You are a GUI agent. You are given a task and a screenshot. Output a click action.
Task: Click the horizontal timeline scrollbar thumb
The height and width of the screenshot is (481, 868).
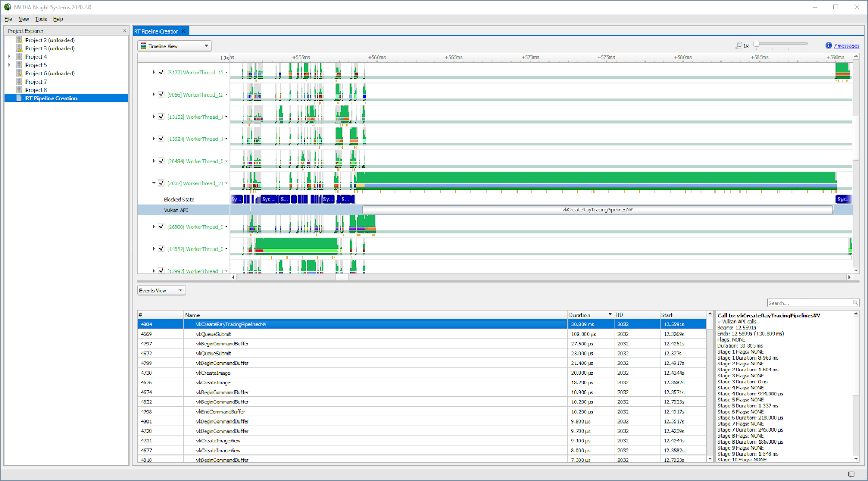(342, 277)
